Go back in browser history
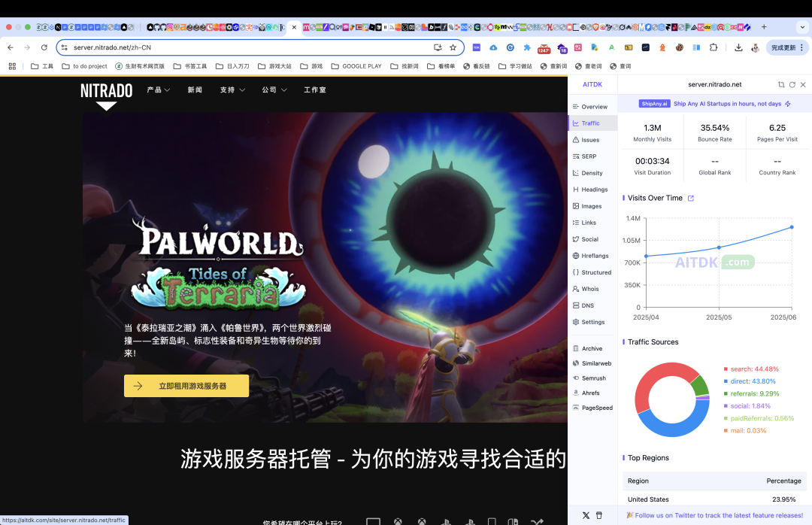Image resolution: width=812 pixels, height=525 pixels. tap(11, 47)
